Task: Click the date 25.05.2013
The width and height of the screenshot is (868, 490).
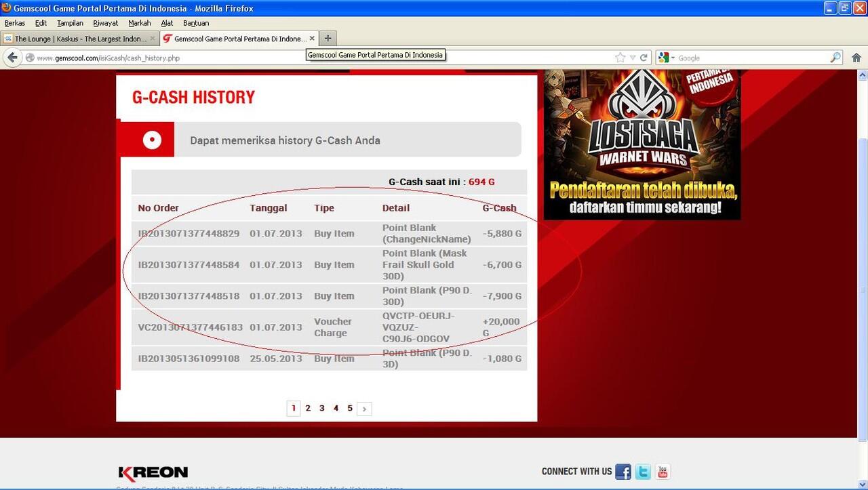Action: [276, 359]
